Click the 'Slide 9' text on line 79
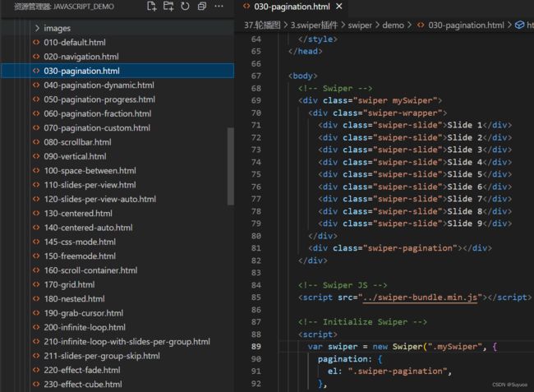The image size is (534, 392). pyautogui.click(x=465, y=224)
